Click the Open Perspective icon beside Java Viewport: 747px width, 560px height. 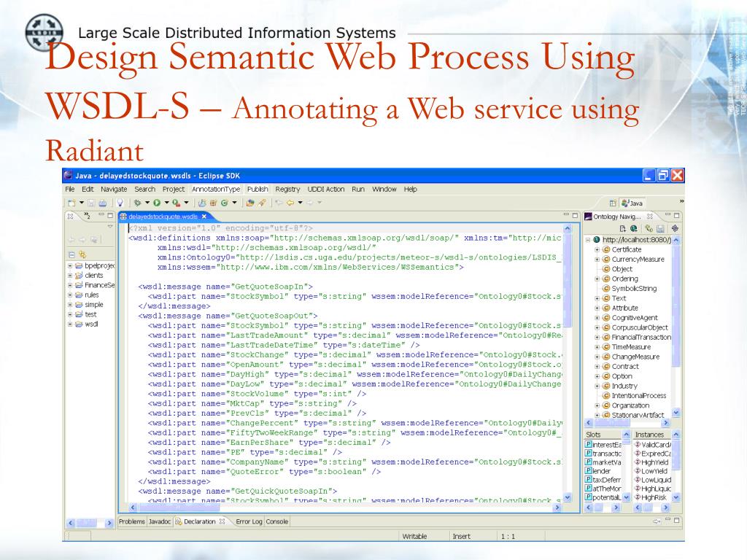coord(613,203)
